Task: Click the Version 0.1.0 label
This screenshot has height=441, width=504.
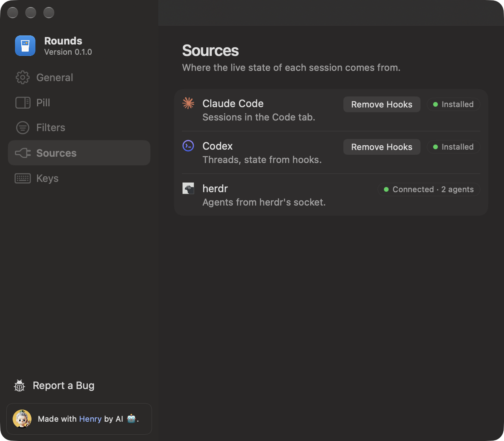Action: (68, 52)
